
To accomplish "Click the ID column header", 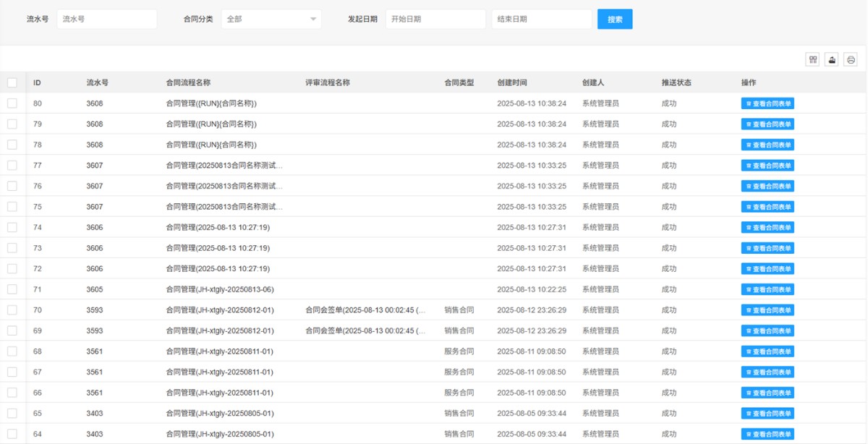I will pos(37,82).
